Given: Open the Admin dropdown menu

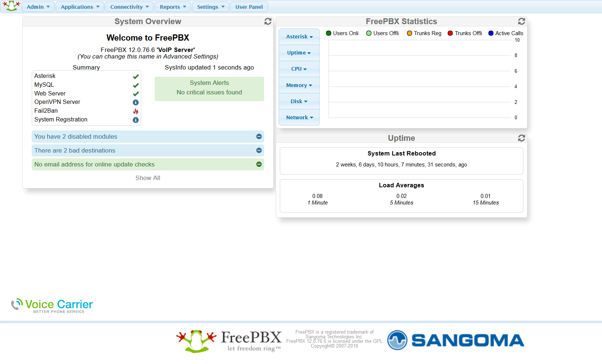Looking at the screenshot, I should coord(38,7).
